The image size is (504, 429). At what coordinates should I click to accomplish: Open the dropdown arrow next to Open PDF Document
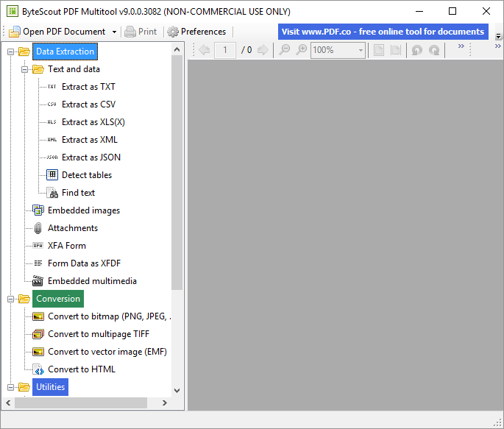point(114,32)
